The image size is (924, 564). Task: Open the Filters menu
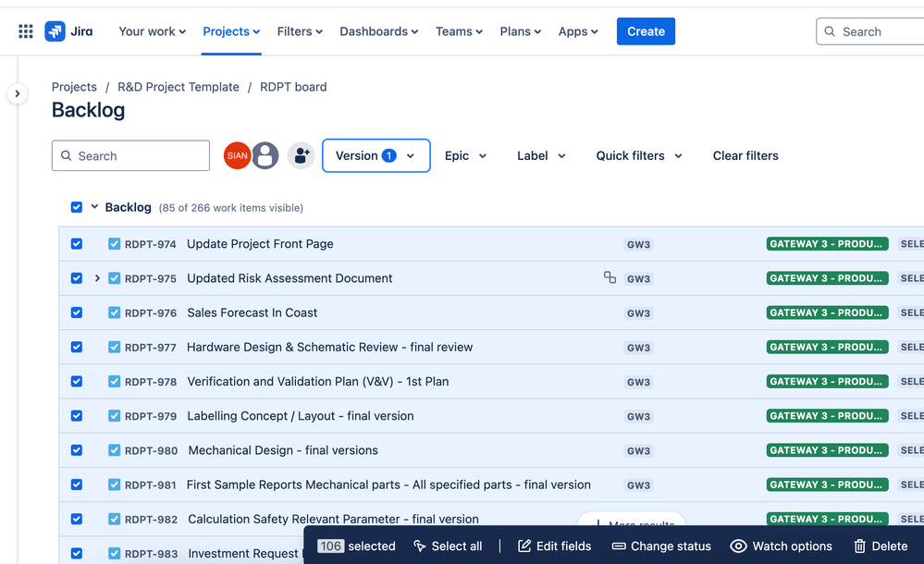(x=300, y=31)
